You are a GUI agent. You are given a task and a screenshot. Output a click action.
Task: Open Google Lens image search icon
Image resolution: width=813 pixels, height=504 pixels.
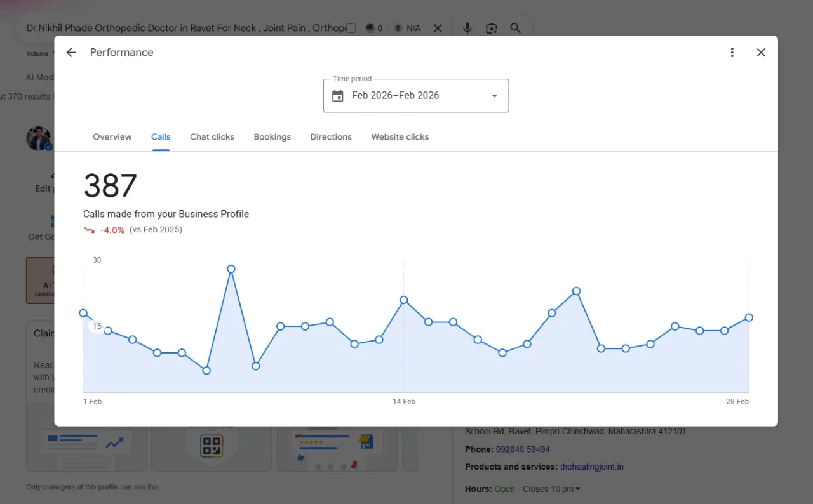click(x=491, y=29)
